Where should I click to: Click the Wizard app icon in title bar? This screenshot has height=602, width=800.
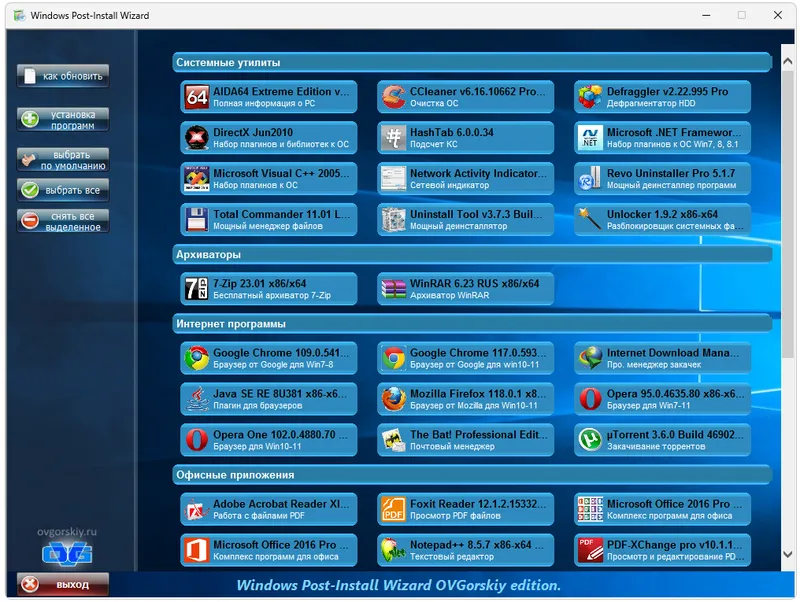click(19, 15)
